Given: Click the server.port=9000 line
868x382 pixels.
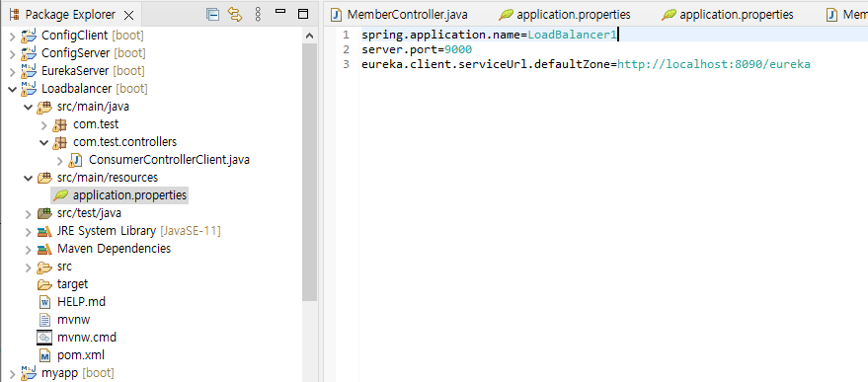Looking at the screenshot, I should pyautogui.click(x=417, y=49).
